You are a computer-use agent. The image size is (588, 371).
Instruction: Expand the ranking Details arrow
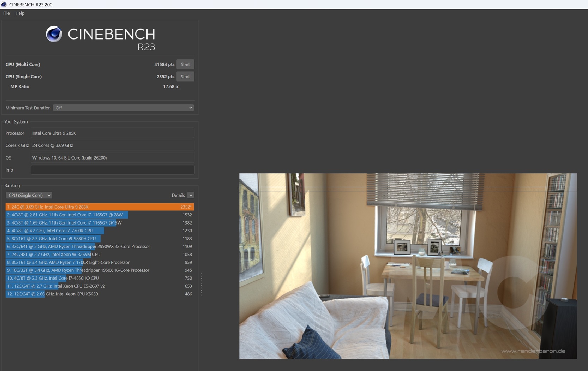191,195
